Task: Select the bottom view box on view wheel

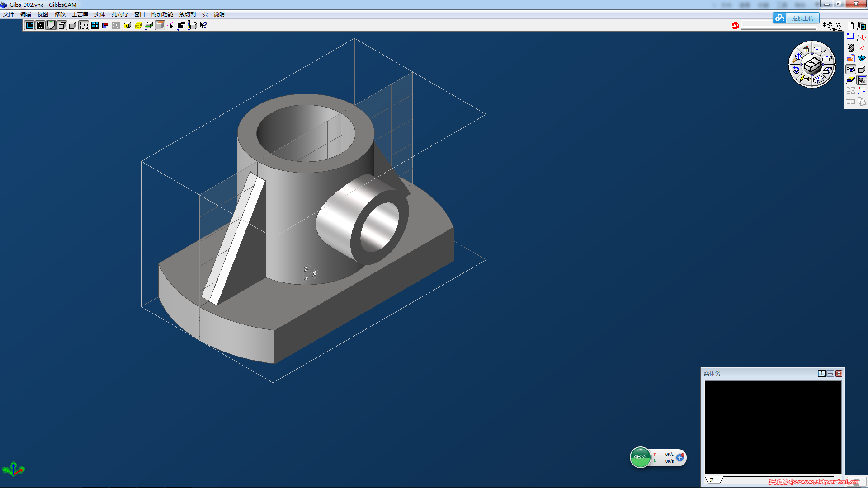Action: point(818,80)
